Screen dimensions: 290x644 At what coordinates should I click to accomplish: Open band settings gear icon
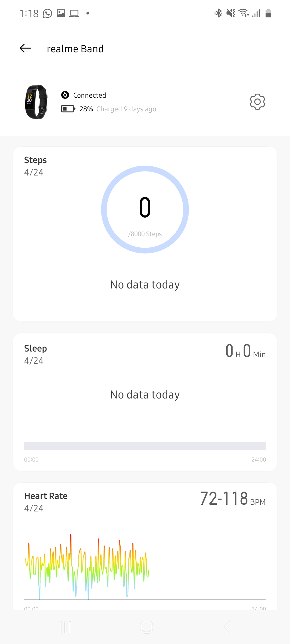(x=257, y=102)
